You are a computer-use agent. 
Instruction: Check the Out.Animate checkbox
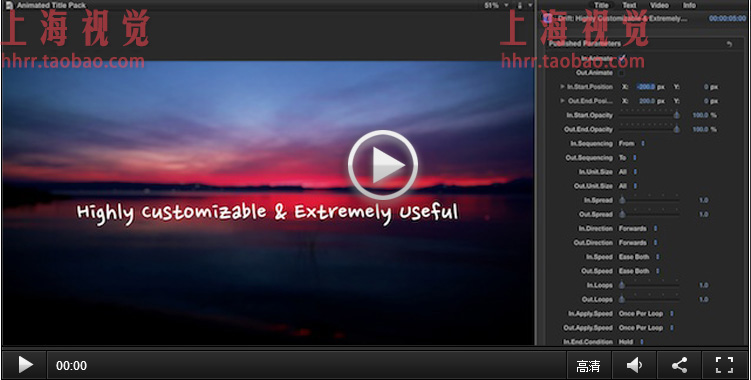(622, 73)
